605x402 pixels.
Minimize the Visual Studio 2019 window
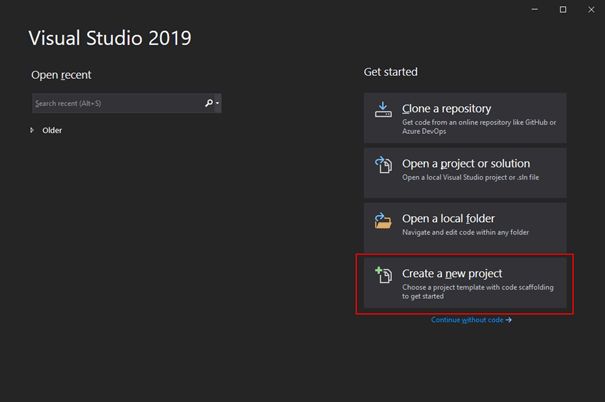[x=534, y=9]
